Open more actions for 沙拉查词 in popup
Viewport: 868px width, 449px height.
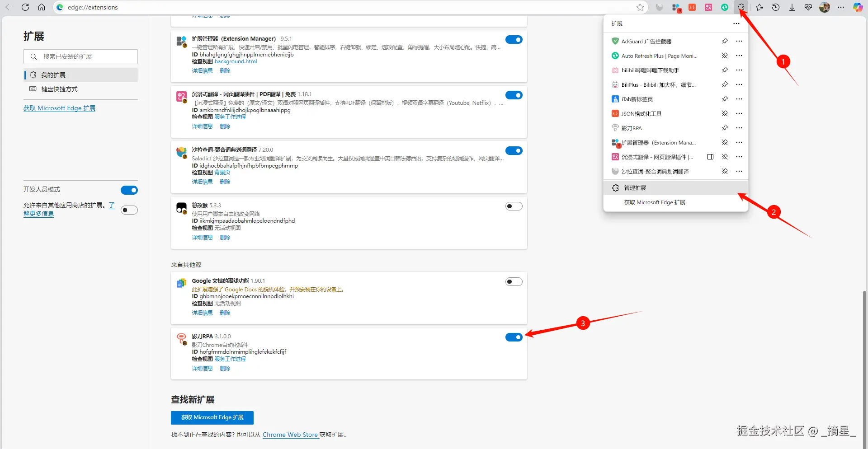pyautogui.click(x=739, y=171)
